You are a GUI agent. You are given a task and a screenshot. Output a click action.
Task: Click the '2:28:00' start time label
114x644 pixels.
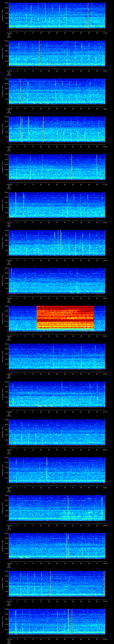[x=9, y=487]
